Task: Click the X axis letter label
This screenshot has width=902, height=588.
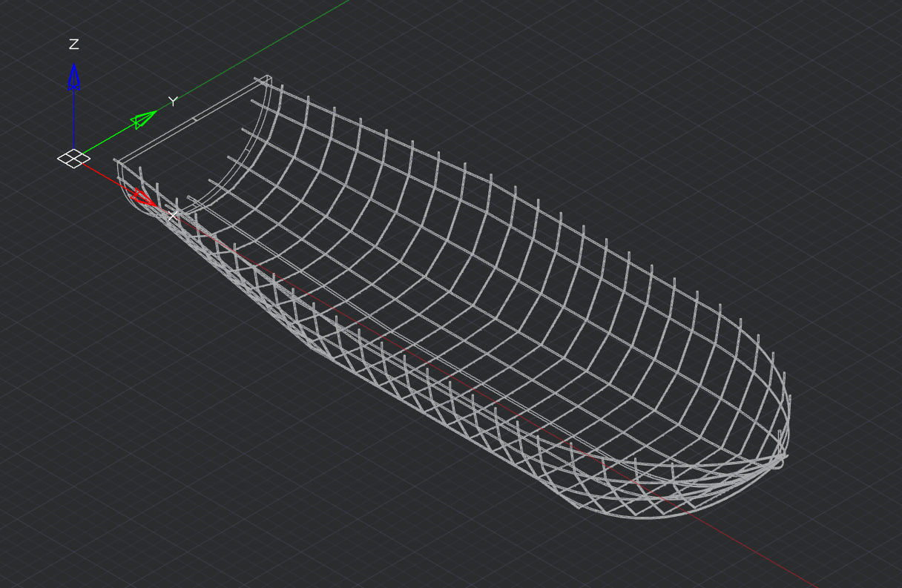Action: click(x=172, y=216)
